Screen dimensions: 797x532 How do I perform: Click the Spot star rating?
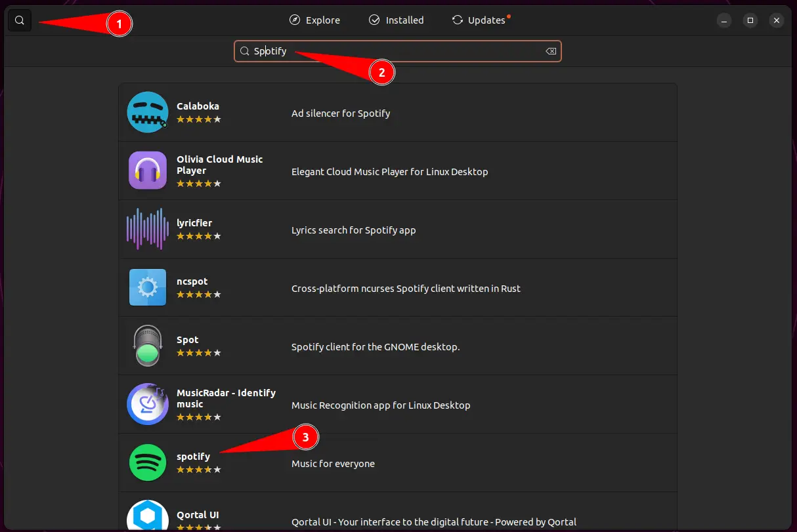(x=199, y=353)
